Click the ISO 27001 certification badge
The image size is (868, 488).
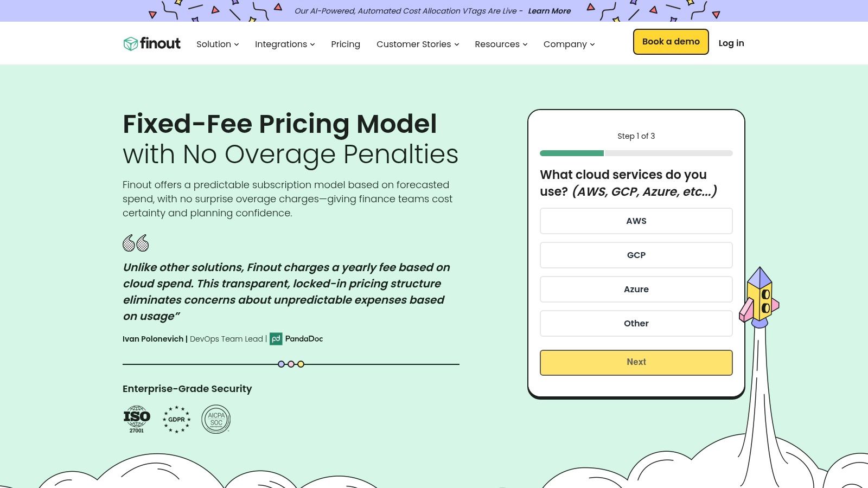click(137, 419)
